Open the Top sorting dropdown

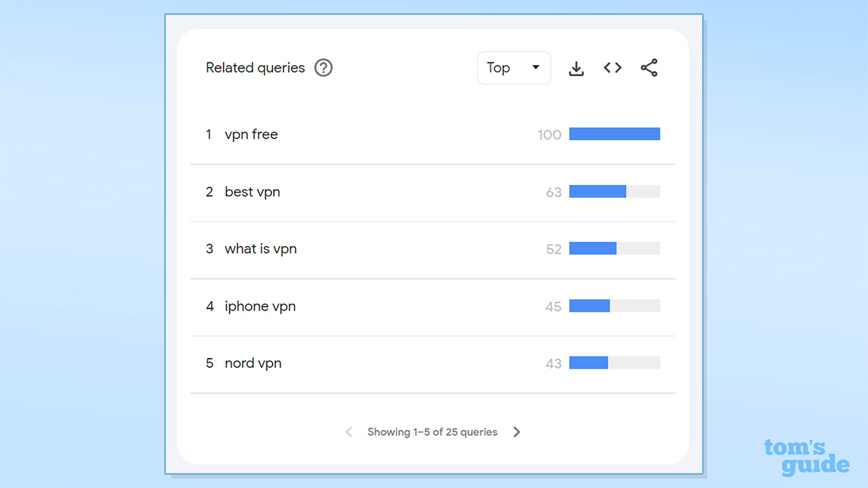(513, 68)
